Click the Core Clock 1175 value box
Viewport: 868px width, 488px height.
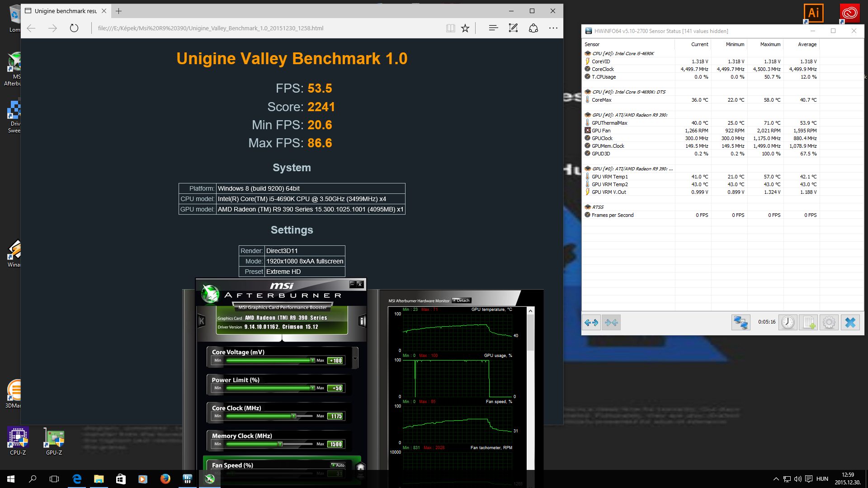coord(336,416)
